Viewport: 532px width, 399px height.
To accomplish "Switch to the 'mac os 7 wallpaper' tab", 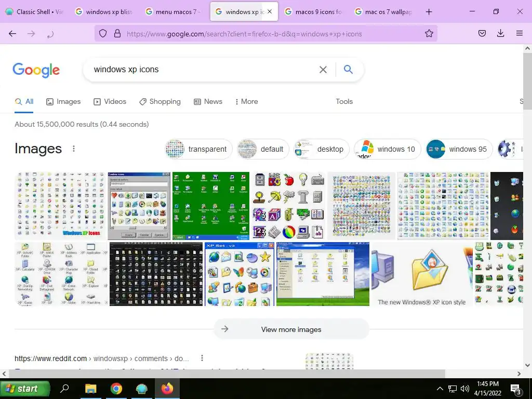I will tap(383, 12).
